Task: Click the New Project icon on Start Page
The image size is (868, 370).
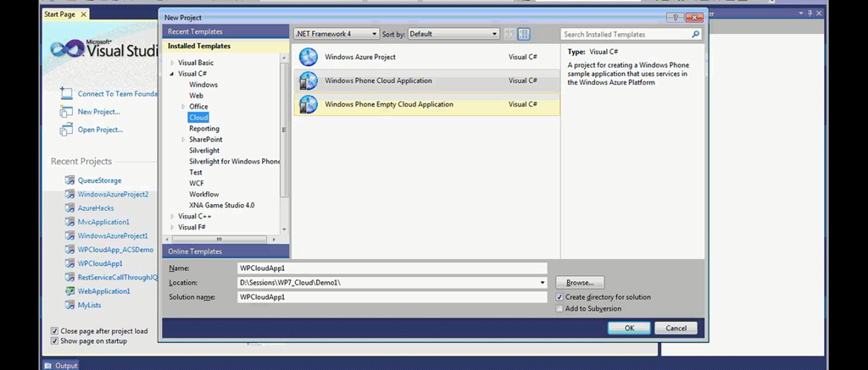Action: point(66,112)
